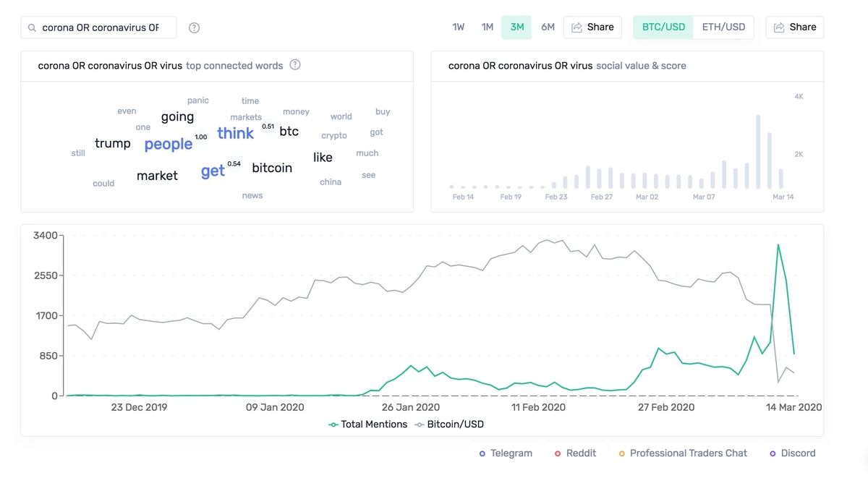Image resolution: width=868 pixels, height=491 pixels.
Task: Switch to the 6M time range
Action: [x=548, y=27]
